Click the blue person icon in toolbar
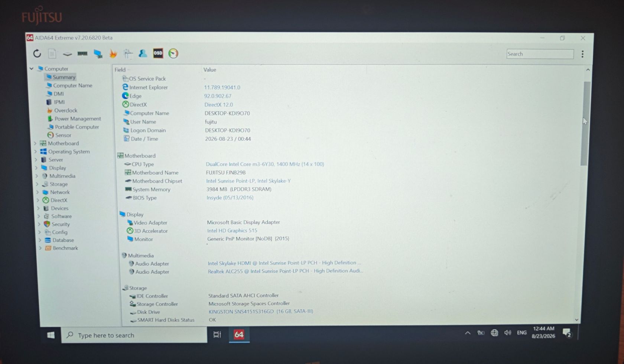Viewport: 624px width, 364px height. click(143, 53)
